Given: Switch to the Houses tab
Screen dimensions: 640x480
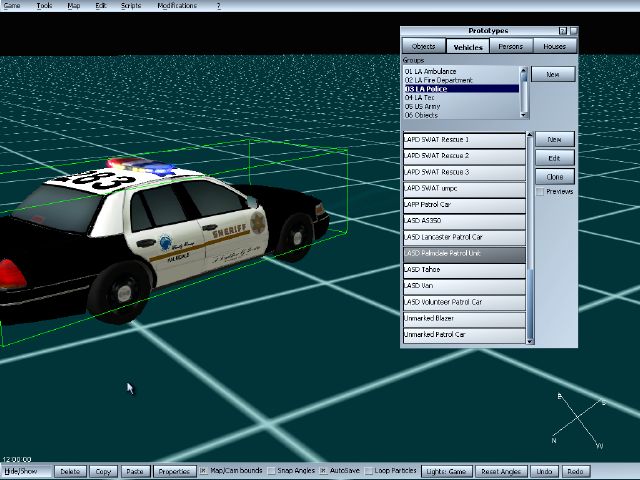Looking at the screenshot, I should tap(554, 46).
